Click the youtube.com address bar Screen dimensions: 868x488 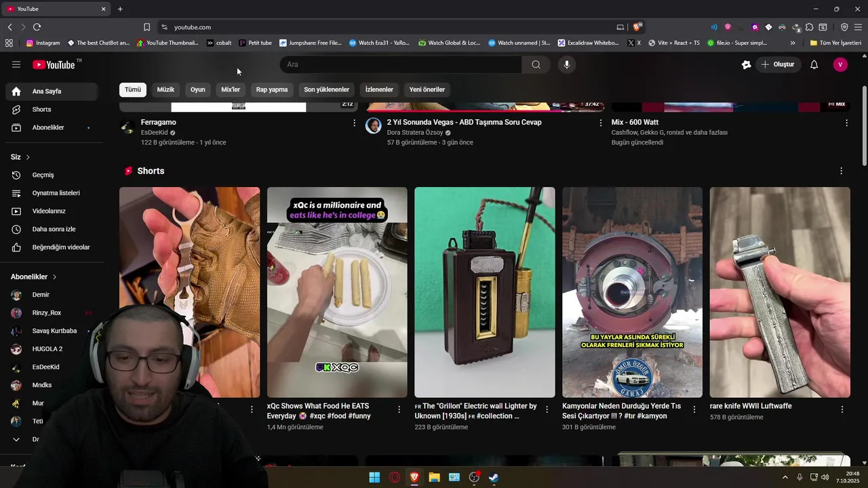click(387, 27)
